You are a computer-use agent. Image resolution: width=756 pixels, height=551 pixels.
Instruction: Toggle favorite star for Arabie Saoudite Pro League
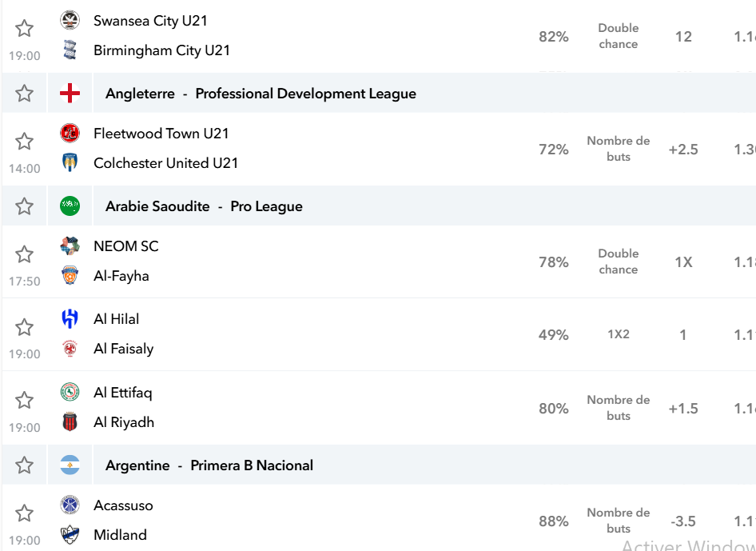[x=24, y=206]
